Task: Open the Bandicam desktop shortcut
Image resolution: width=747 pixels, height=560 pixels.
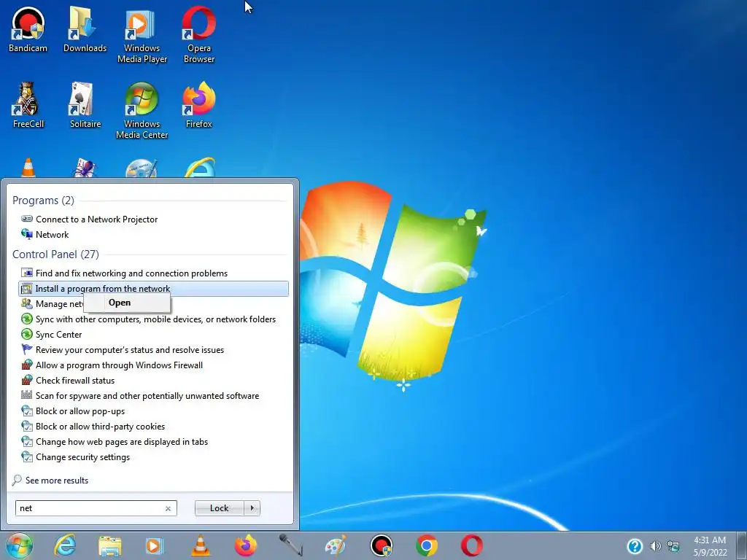Action: click(x=28, y=29)
